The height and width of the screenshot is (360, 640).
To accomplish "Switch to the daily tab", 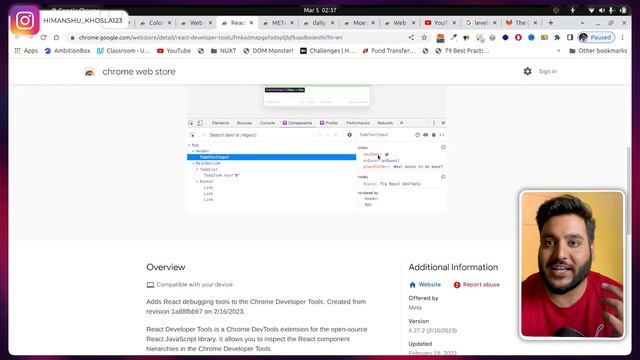I will [x=319, y=23].
